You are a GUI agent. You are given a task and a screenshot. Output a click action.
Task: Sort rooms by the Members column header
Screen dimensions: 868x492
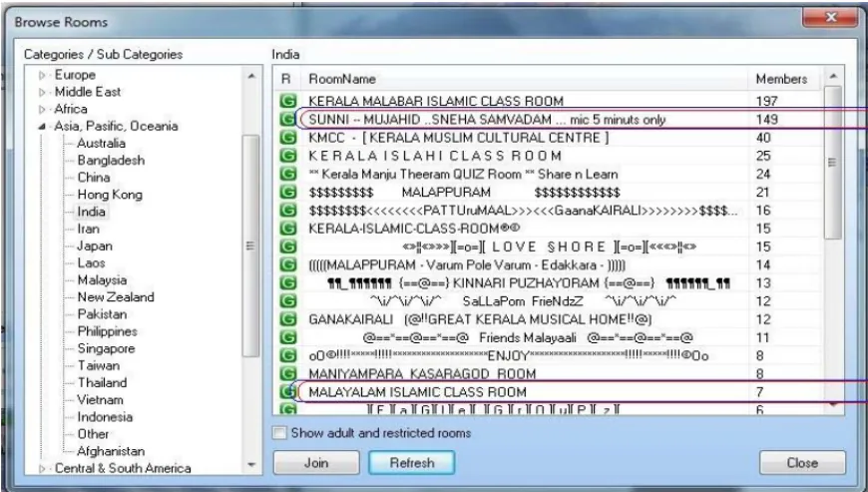(x=779, y=78)
